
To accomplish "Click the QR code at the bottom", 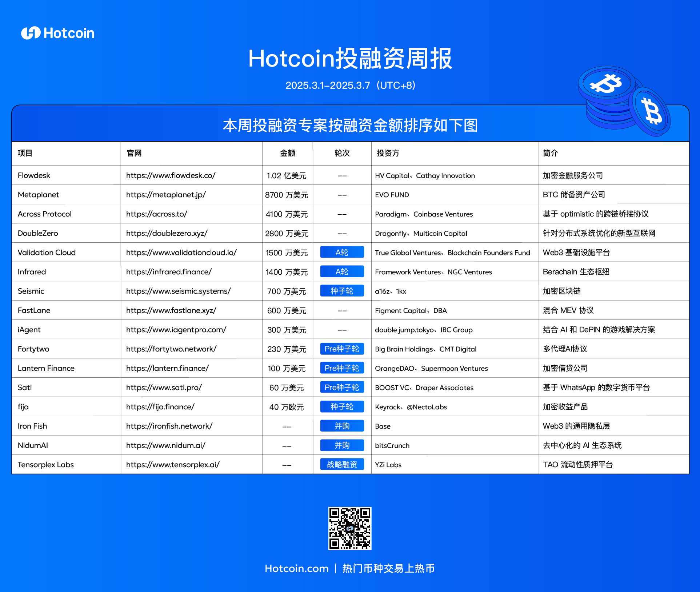I will [x=350, y=528].
